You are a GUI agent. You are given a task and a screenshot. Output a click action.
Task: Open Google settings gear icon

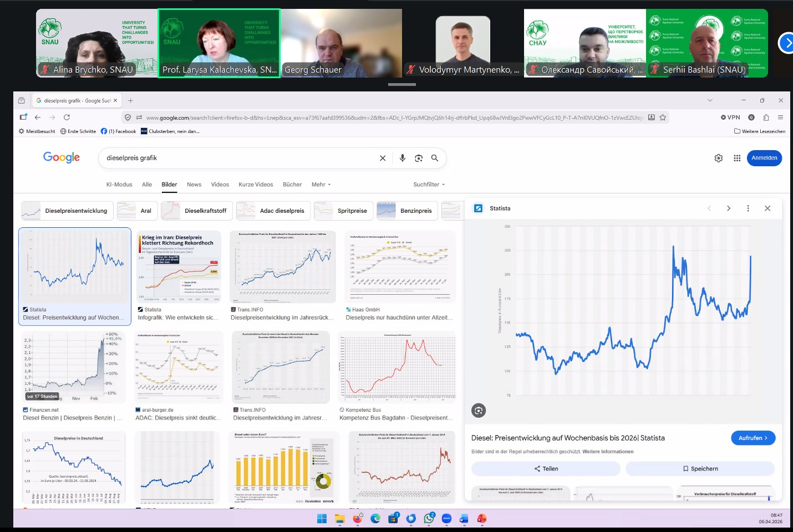click(x=719, y=158)
